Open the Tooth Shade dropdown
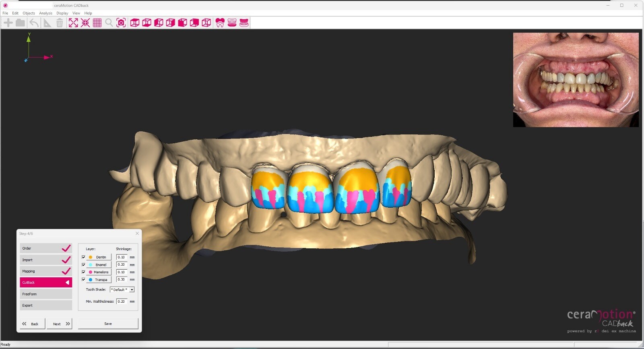This screenshot has height=349, width=644. [x=122, y=290]
